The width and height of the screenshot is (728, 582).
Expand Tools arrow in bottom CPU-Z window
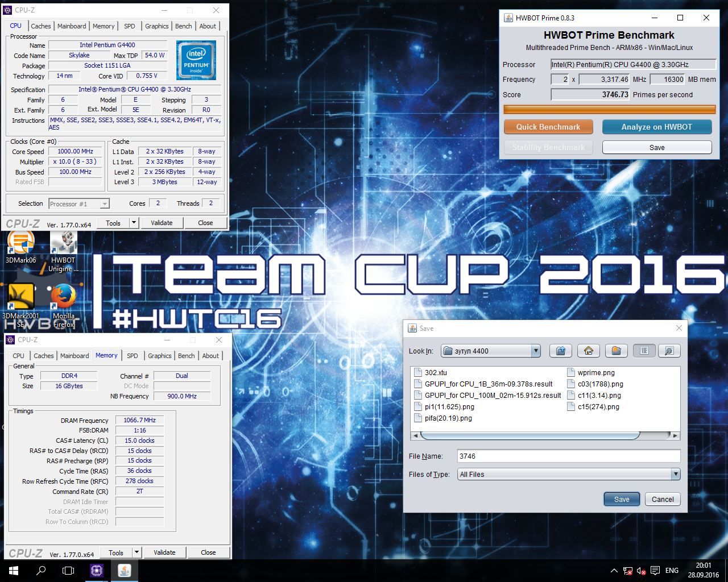pyautogui.click(x=137, y=552)
